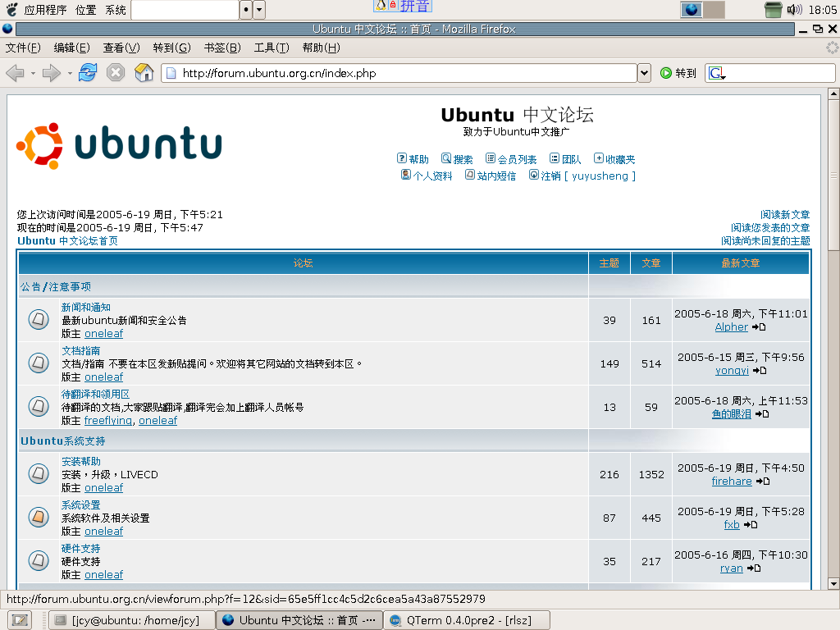The height and width of the screenshot is (630, 840).
Task: Open the 阅读尚未回复的主题 link
Action: pos(765,241)
